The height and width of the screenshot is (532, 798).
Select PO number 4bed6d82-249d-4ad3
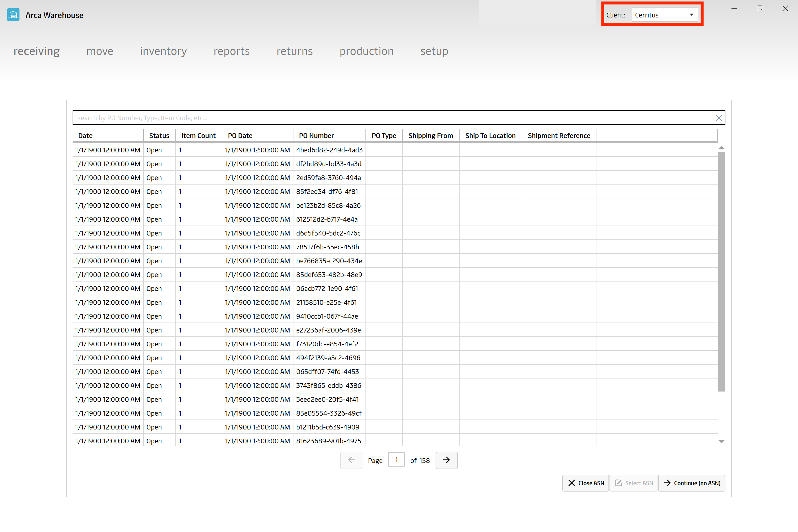[x=329, y=150]
